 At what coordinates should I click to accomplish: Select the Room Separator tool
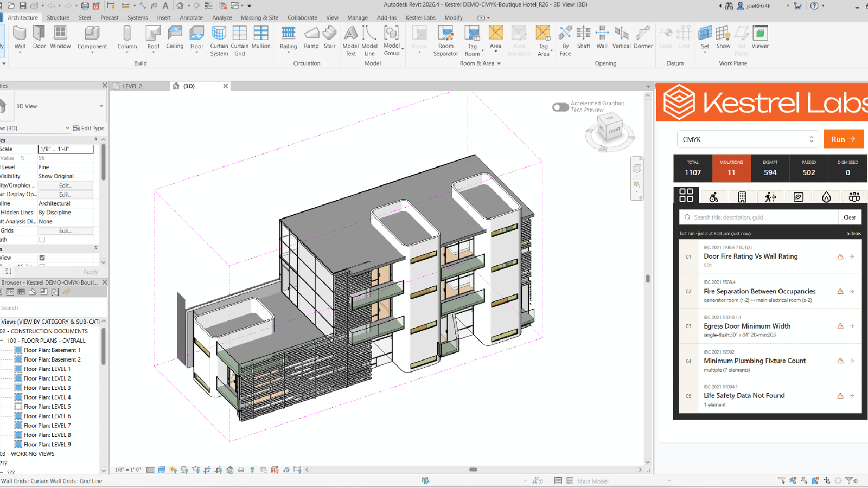coord(446,41)
